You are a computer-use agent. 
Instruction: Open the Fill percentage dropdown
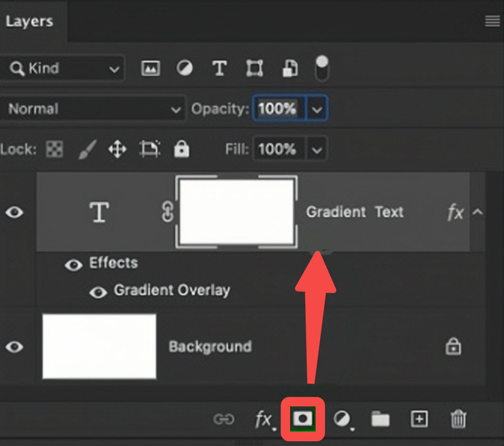click(x=317, y=149)
